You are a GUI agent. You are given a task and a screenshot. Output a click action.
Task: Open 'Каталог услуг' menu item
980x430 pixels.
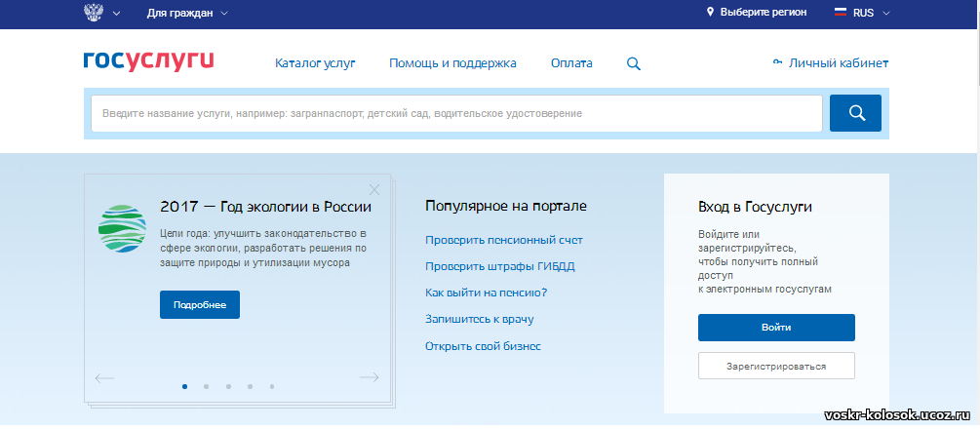[315, 63]
